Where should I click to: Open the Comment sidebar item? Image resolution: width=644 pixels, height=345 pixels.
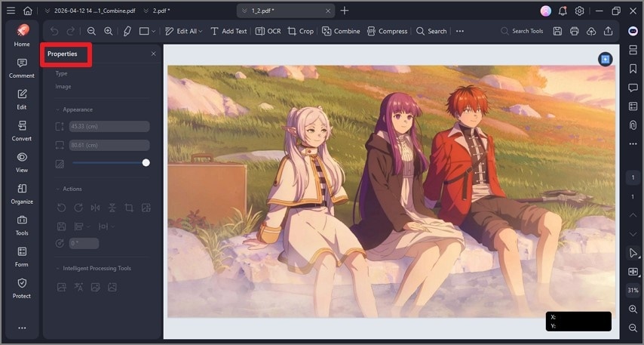tap(22, 68)
